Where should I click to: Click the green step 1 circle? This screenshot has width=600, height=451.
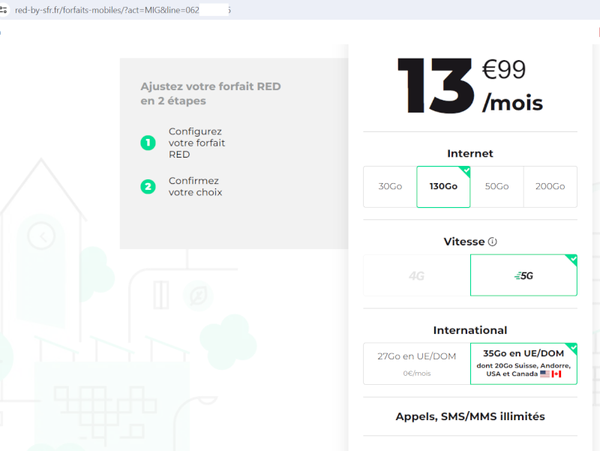pos(149,143)
